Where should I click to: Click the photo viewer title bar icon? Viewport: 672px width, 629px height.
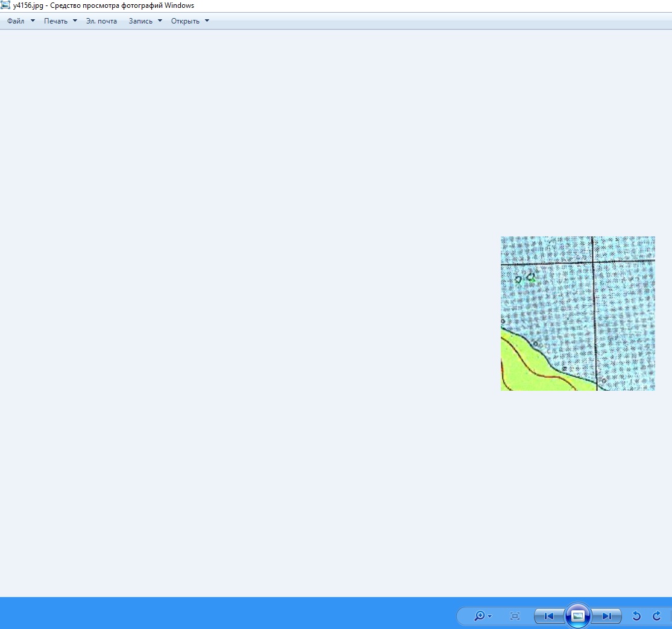[5, 5]
